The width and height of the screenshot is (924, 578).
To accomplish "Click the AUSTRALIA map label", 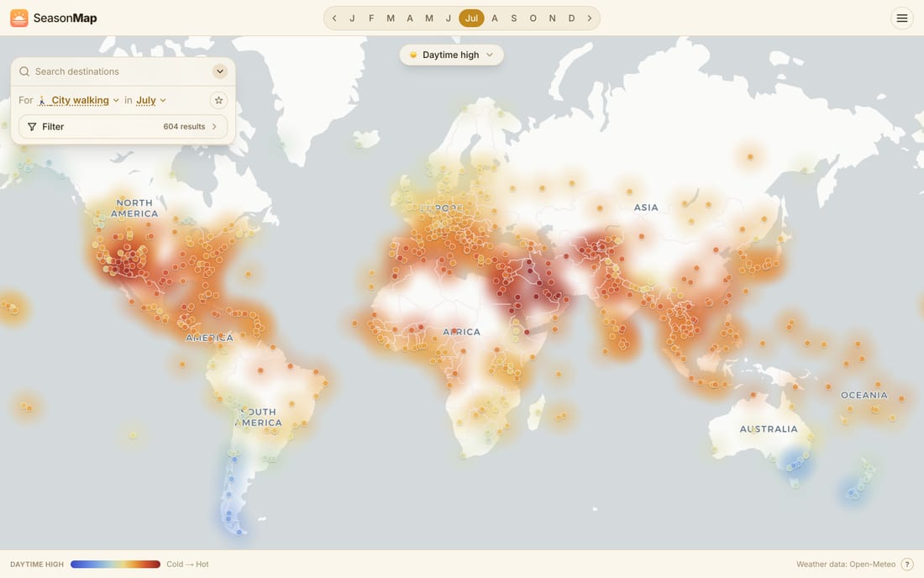I will click(x=769, y=429).
